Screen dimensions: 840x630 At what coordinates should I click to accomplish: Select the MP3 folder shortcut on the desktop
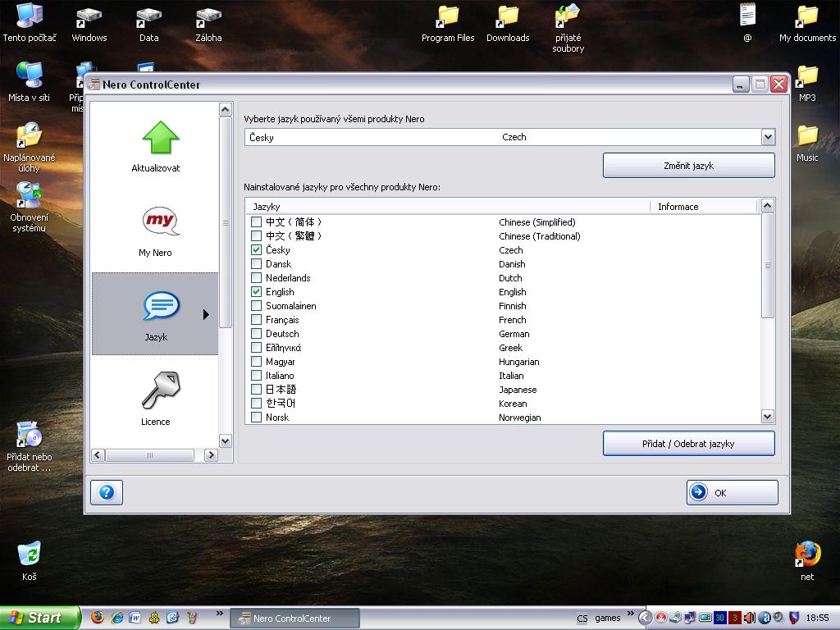tap(807, 84)
